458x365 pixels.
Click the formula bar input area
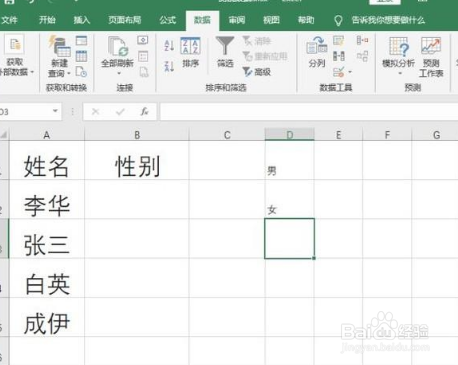(x=309, y=112)
